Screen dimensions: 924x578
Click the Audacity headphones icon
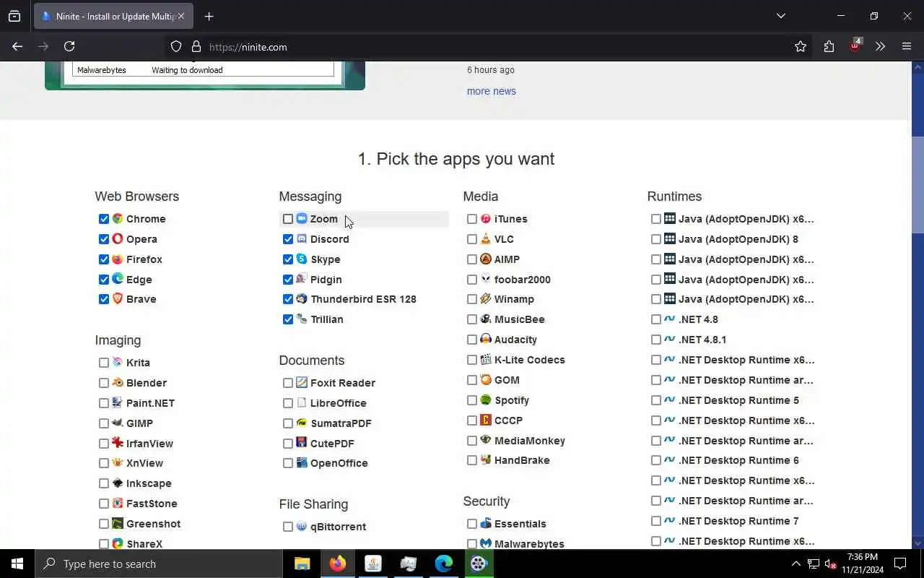(x=486, y=339)
